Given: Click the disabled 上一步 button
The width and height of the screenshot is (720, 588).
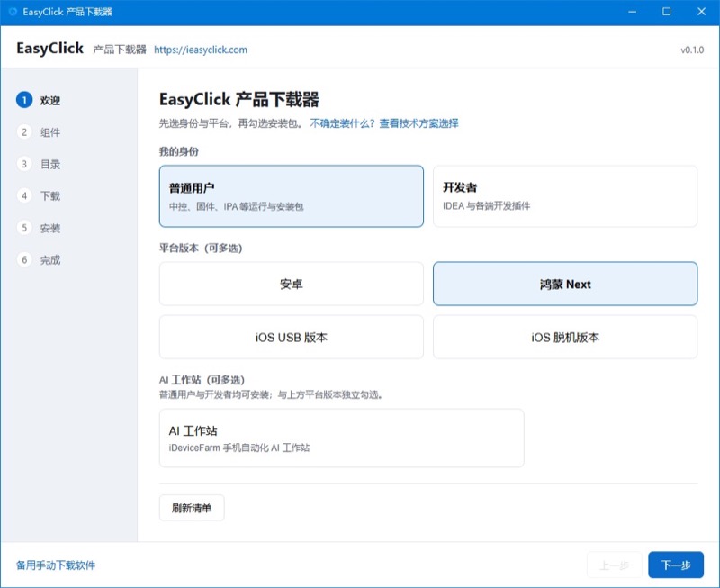Looking at the screenshot, I should [615, 565].
